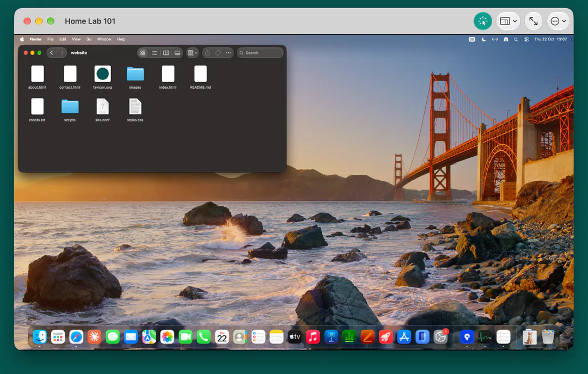Toggle the green control-mode cursor button
Image resolution: width=588 pixels, height=374 pixels.
[x=482, y=21]
